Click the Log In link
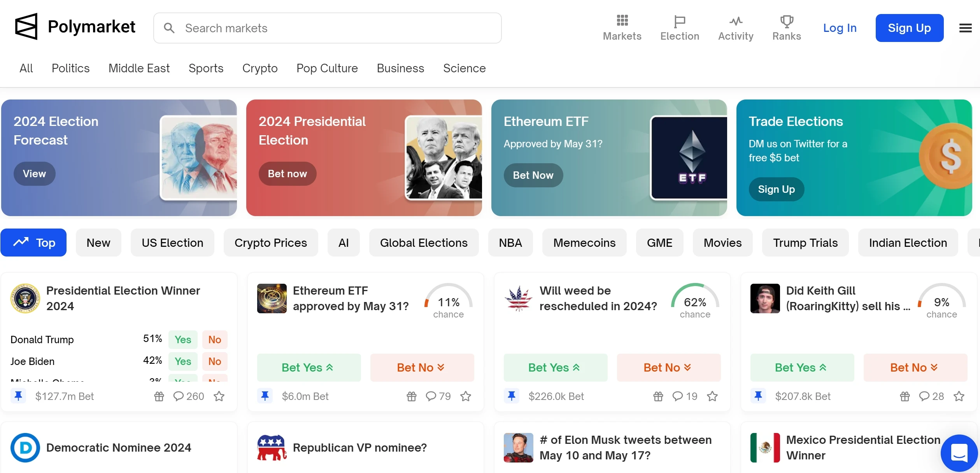The width and height of the screenshot is (980, 473). 840,28
